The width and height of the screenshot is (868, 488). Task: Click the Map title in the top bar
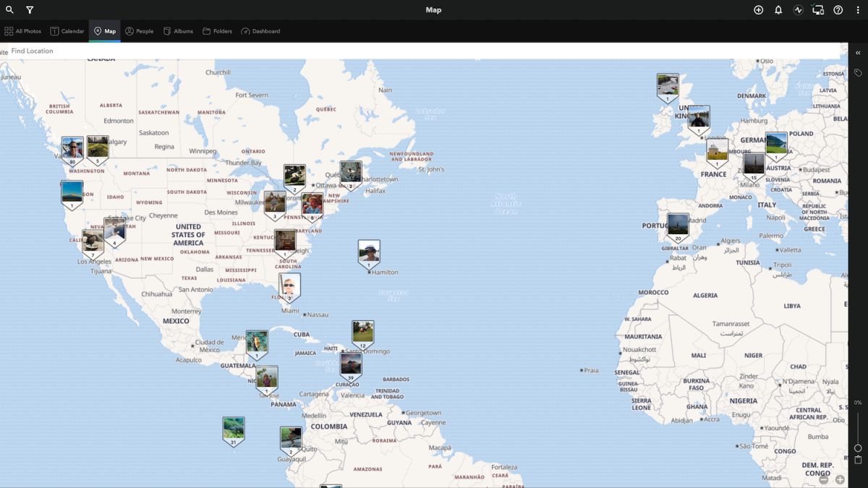click(x=433, y=10)
